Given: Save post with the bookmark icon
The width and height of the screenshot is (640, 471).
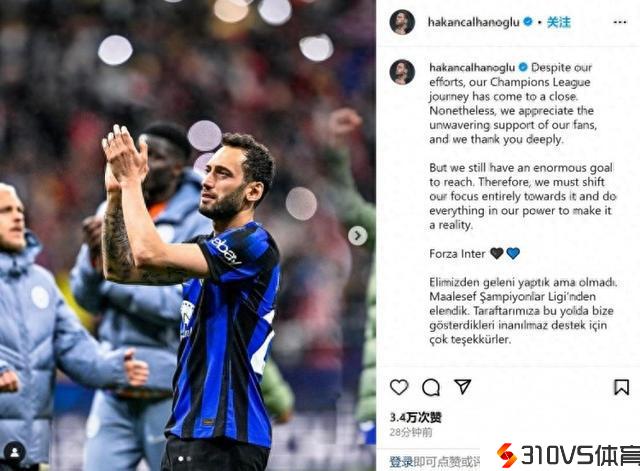Looking at the screenshot, I should tap(621, 387).
